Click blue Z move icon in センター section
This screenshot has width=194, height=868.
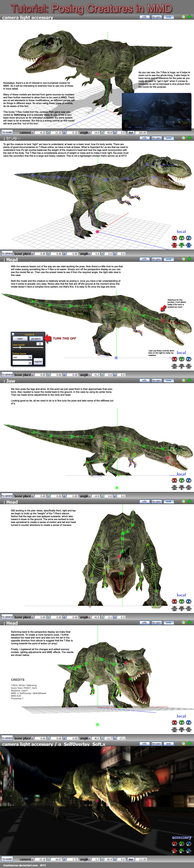tap(189, 245)
